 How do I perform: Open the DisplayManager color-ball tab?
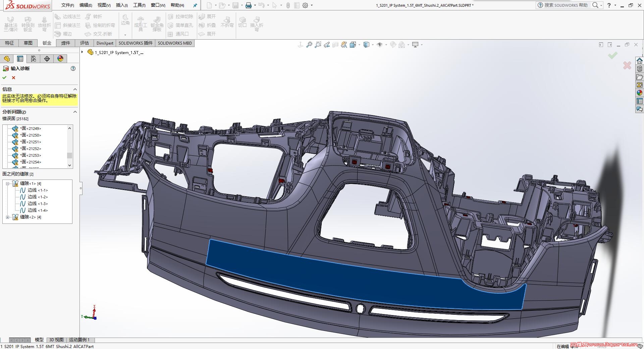pos(60,59)
